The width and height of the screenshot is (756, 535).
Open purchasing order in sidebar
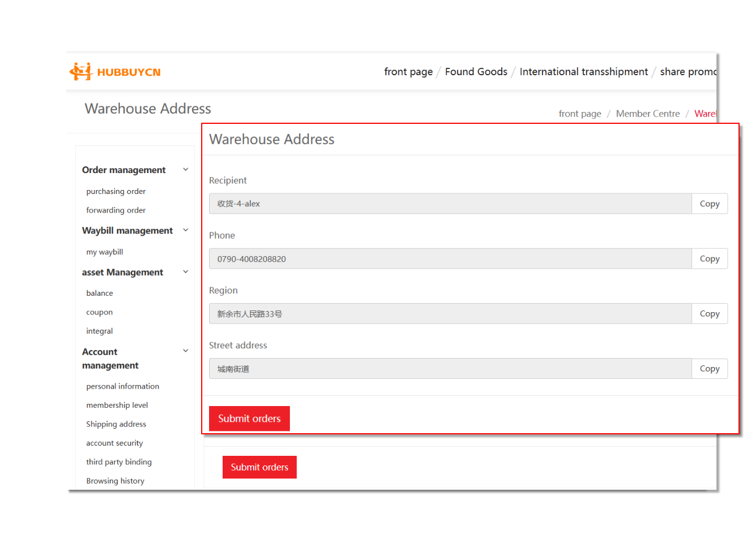[x=116, y=192]
